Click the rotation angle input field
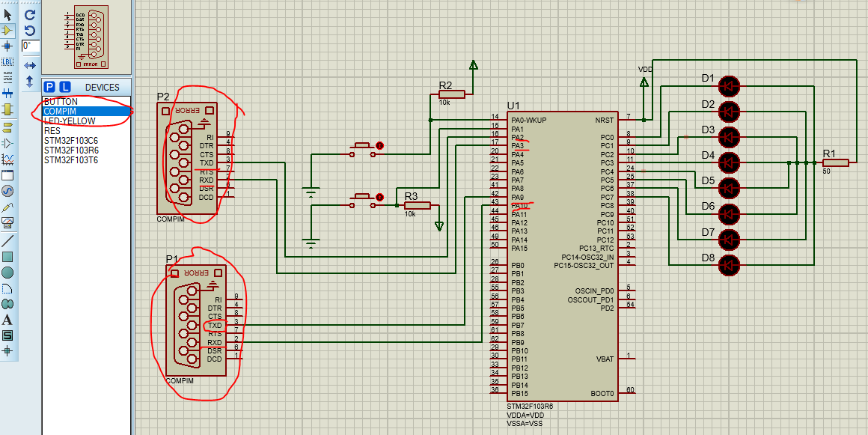Image resolution: width=868 pixels, height=435 pixels. click(x=31, y=46)
